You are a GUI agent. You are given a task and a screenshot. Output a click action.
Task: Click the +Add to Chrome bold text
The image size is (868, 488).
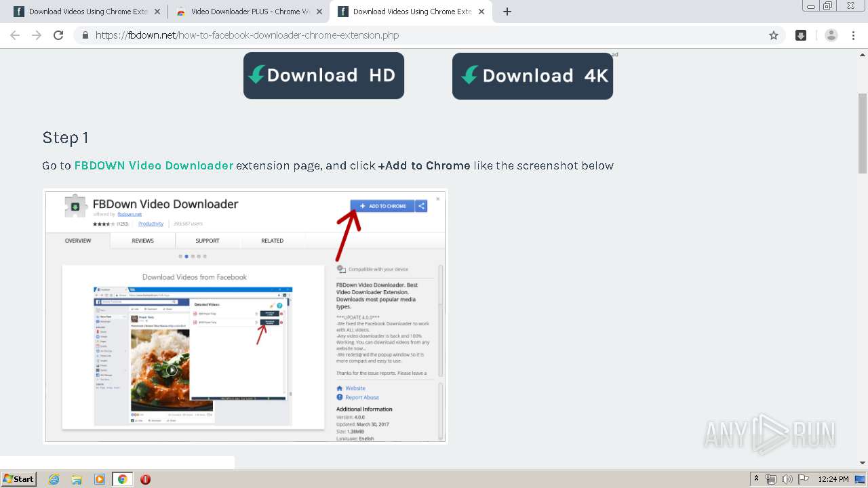click(x=424, y=165)
